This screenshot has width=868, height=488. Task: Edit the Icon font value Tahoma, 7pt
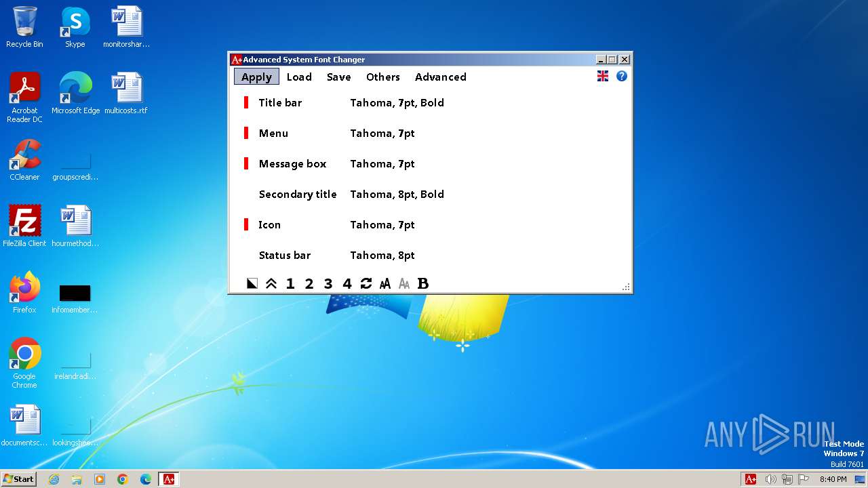tap(382, 225)
